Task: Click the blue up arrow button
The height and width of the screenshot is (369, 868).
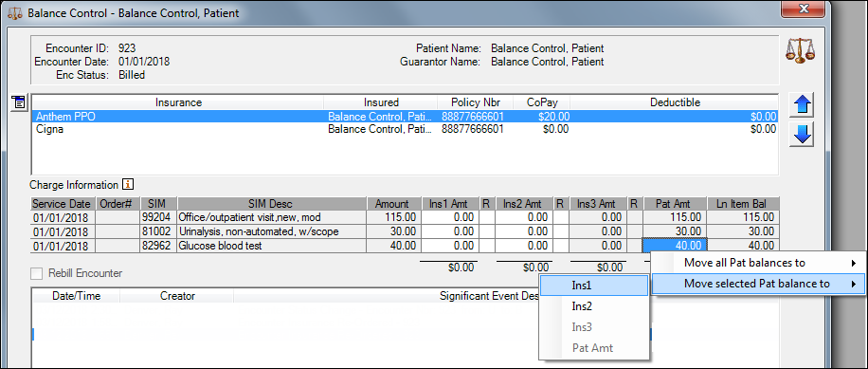Action: 801,105
